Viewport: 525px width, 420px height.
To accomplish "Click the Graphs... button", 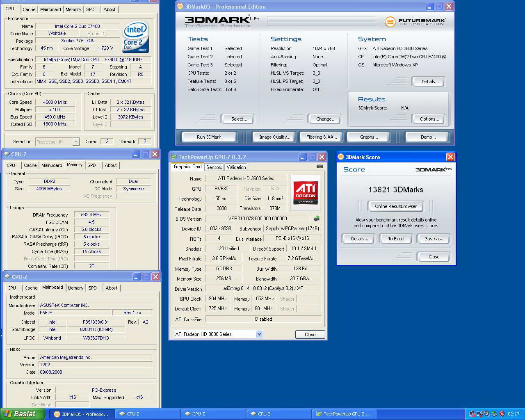I will pyautogui.click(x=369, y=137).
